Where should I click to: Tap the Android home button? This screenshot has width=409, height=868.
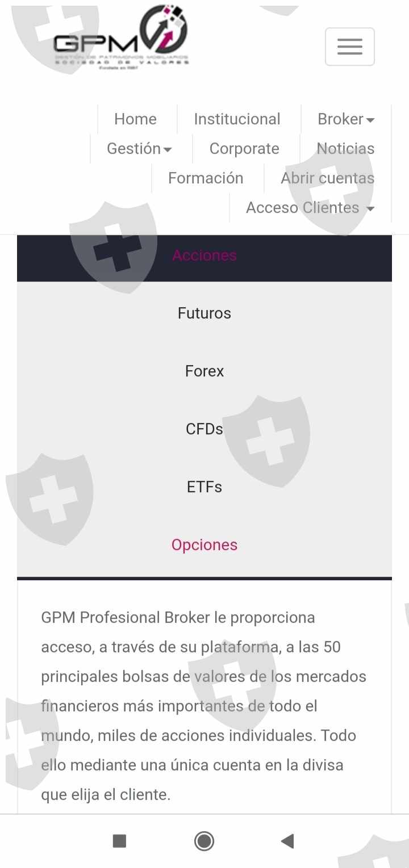(x=204, y=841)
